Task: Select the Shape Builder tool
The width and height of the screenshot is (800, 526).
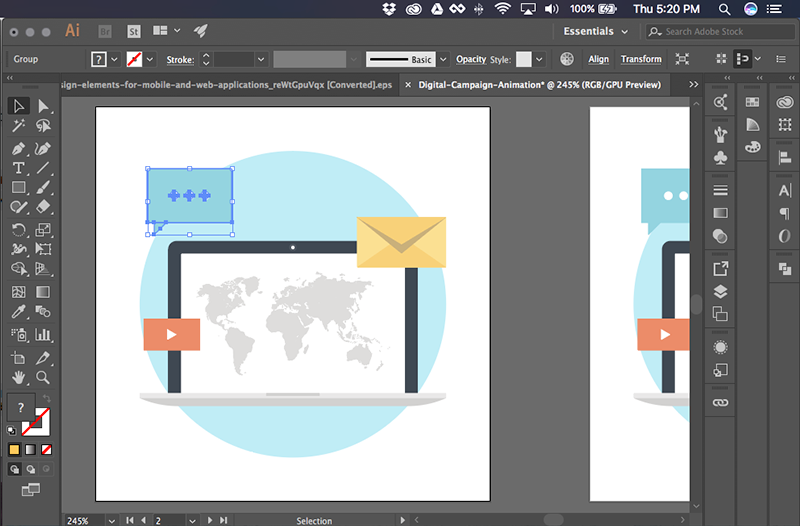Action: coord(18,268)
